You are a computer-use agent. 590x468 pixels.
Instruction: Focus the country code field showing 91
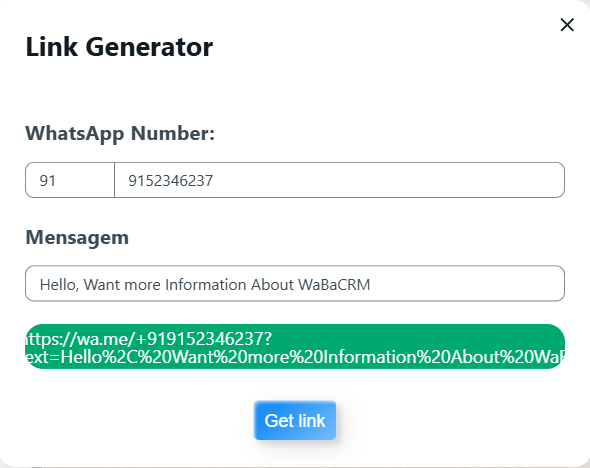click(x=70, y=180)
